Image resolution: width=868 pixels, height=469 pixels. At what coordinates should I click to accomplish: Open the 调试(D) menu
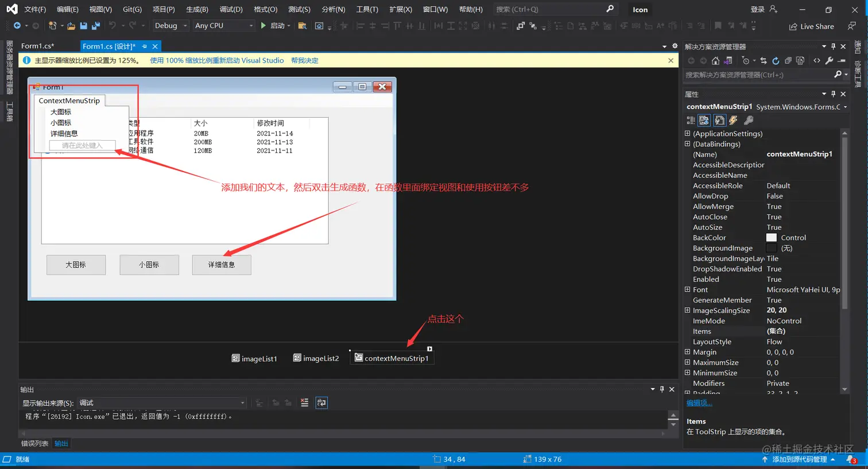(x=231, y=9)
